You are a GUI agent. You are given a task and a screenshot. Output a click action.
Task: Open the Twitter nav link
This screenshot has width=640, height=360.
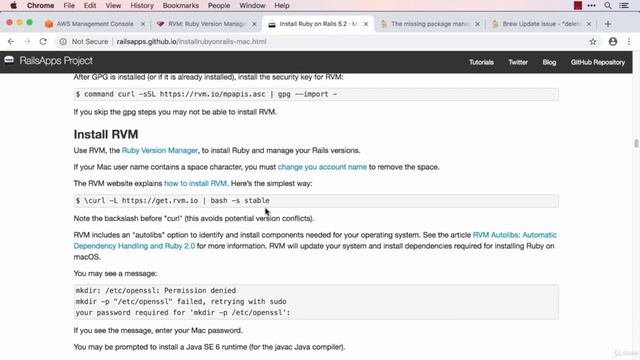[x=518, y=62]
